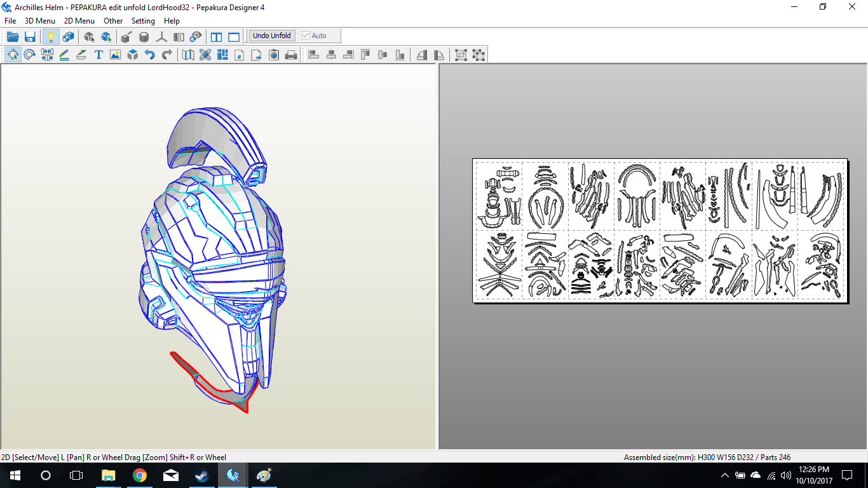
Task: Click the blue tiles arrange parts icon
Action: [x=222, y=55]
